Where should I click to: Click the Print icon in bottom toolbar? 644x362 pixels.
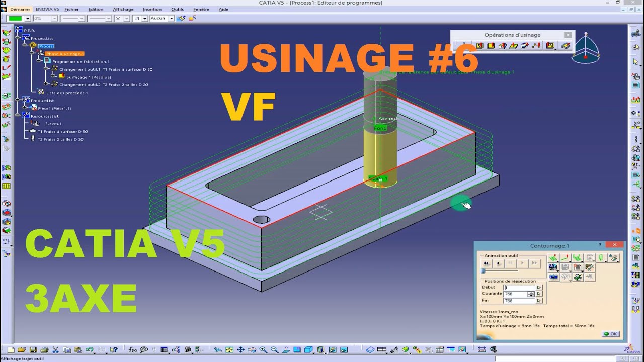44,350
